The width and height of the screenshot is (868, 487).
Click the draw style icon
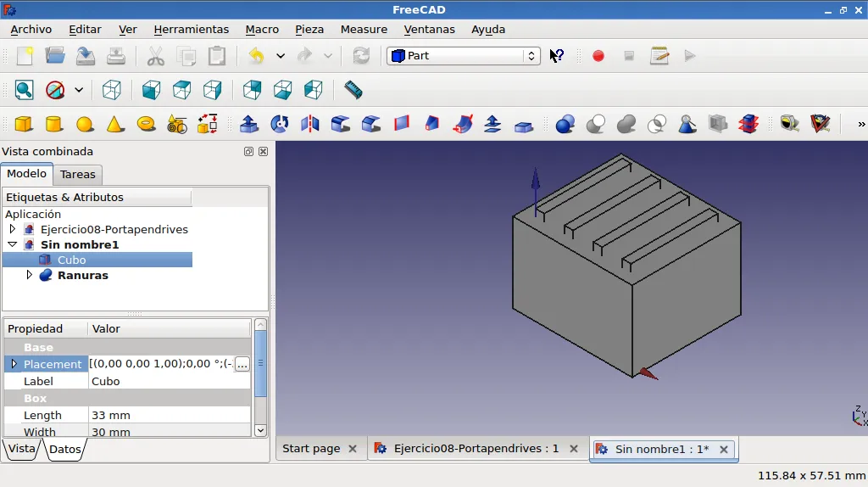click(x=55, y=90)
